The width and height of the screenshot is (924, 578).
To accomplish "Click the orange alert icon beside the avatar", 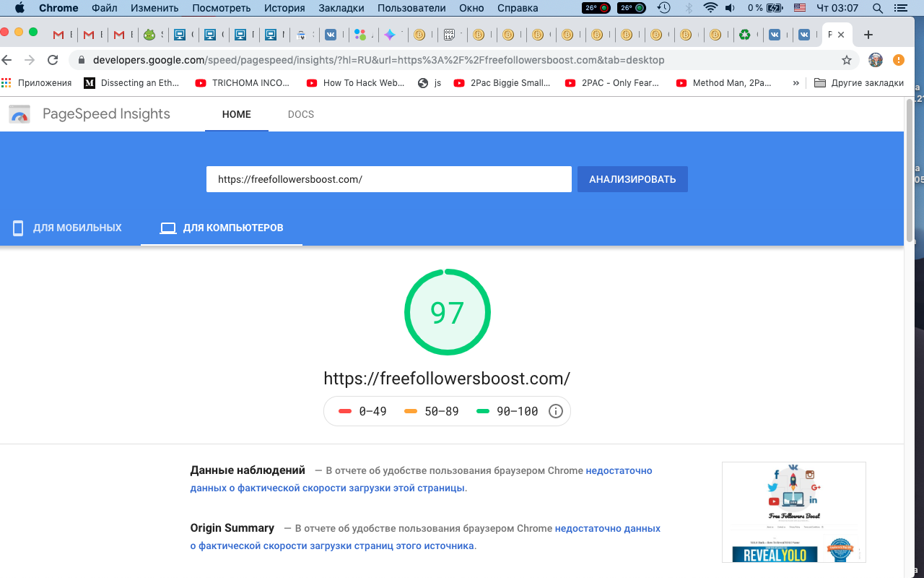I will click(x=899, y=60).
